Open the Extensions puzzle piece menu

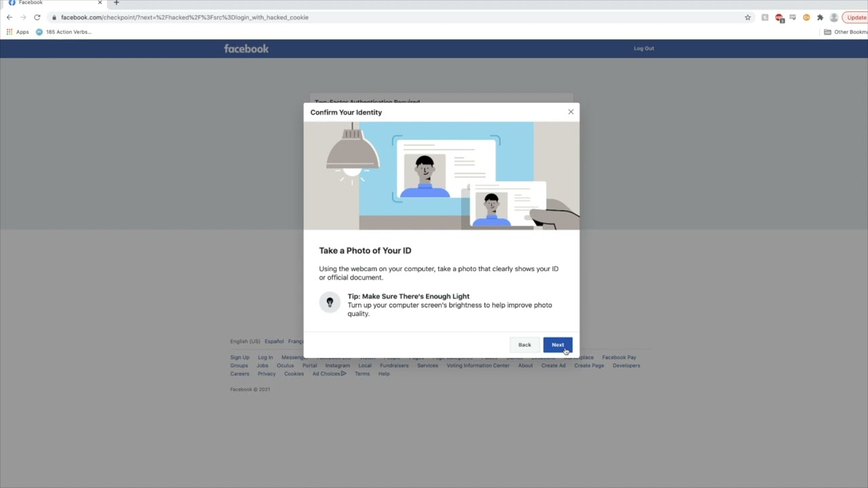point(820,18)
